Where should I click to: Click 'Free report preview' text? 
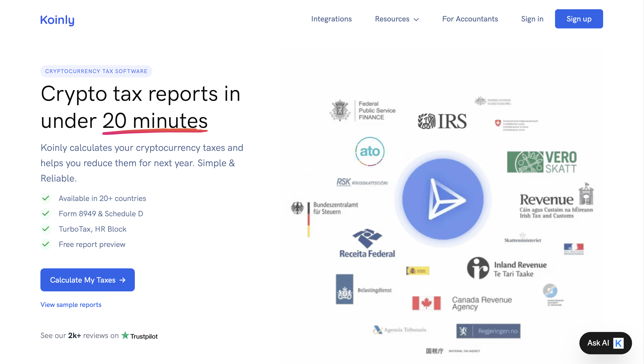coord(92,244)
